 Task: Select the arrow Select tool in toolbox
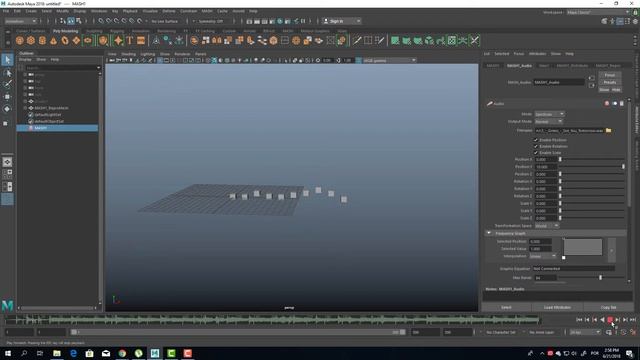(7, 60)
